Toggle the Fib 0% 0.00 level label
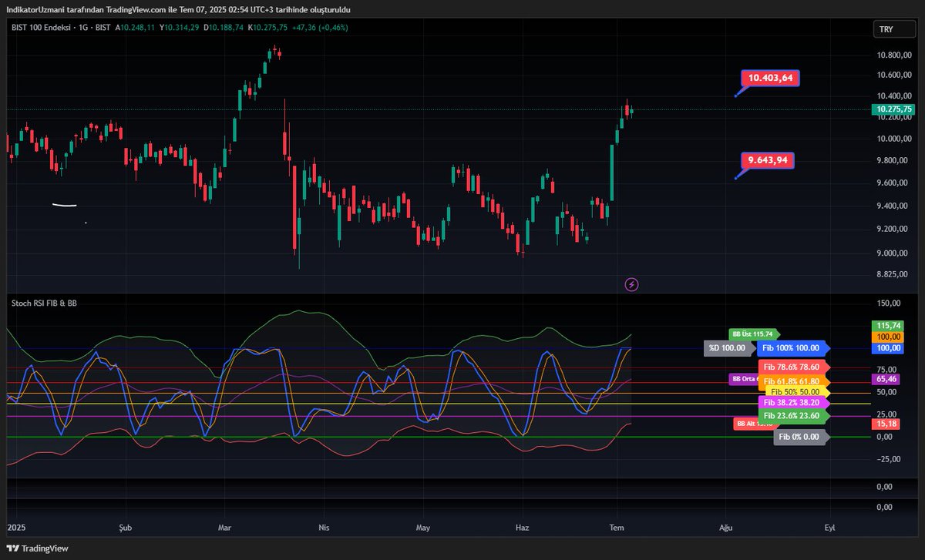925x560 pixels. (800, 437)
